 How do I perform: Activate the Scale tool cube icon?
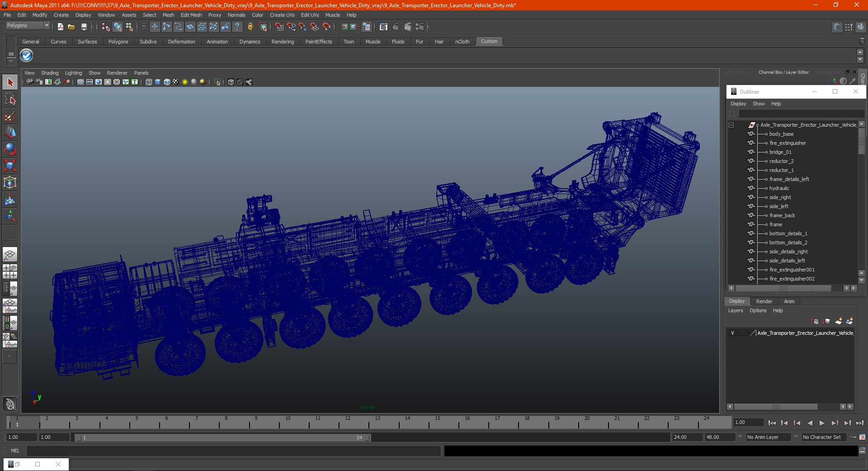click(x=10, y=166)
